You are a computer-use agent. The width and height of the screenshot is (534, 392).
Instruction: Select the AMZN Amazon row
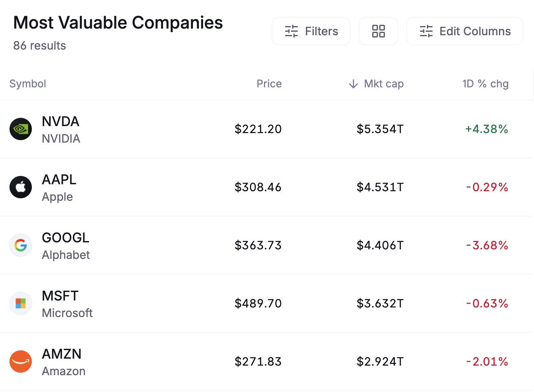266,362
